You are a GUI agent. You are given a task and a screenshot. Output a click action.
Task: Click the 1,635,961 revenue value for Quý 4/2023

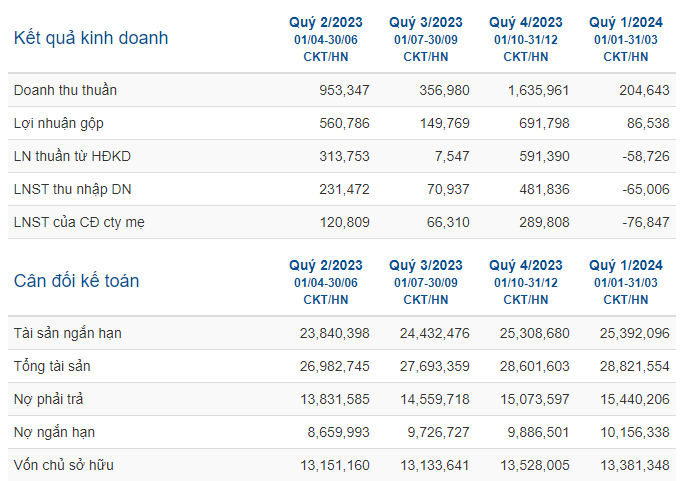pyautogui.click(x=538, y=90)
